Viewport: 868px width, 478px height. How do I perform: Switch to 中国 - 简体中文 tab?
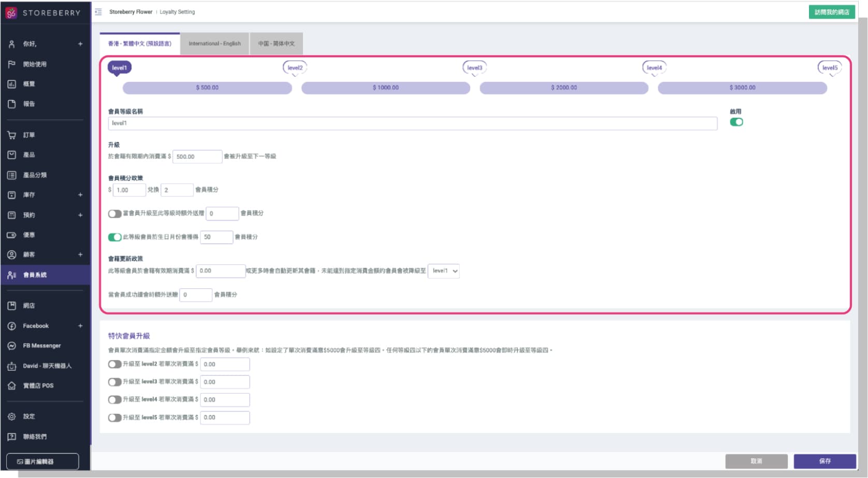coord(276,44)
